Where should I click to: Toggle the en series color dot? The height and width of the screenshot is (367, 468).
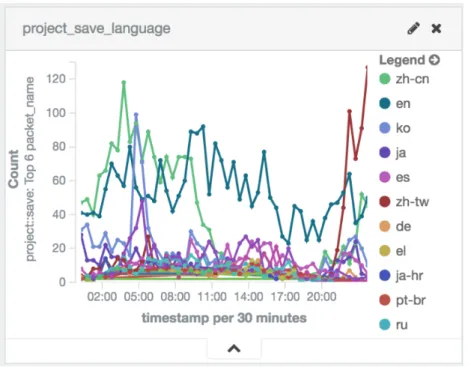[385, 103]
